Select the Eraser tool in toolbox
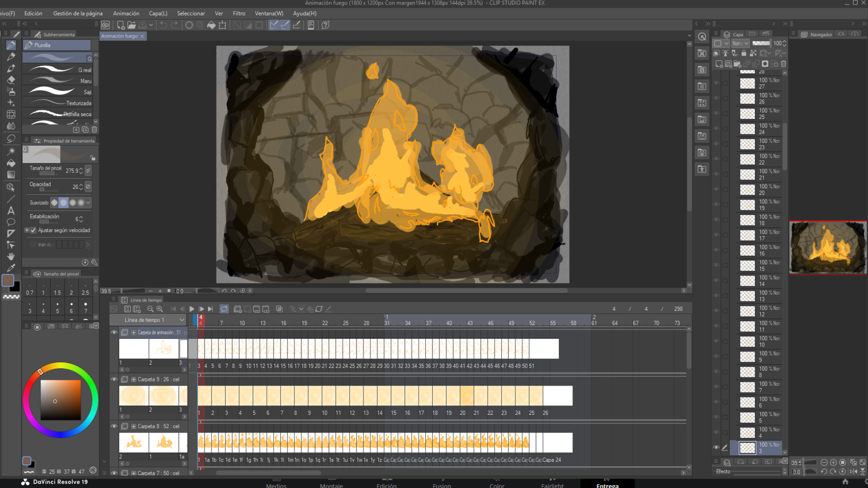Image resolution: width=868 pixels, height=488 pixels. coord(11,80)
